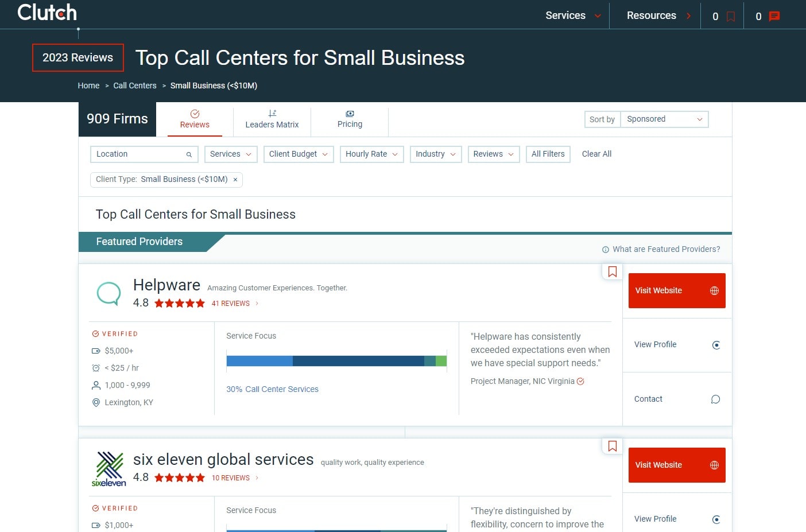Click six eleven's $1,000+ minimum project size
806x532 pixels.
119,525
